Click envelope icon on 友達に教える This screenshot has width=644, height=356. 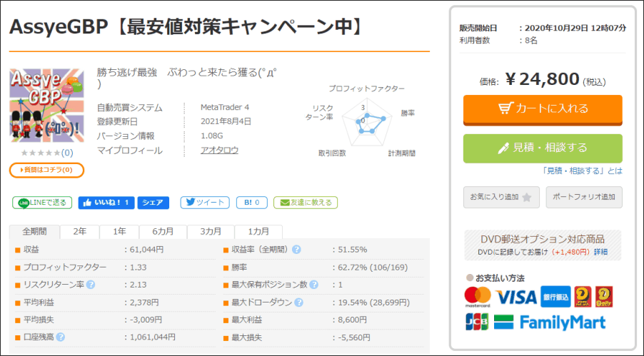point(285,203)
